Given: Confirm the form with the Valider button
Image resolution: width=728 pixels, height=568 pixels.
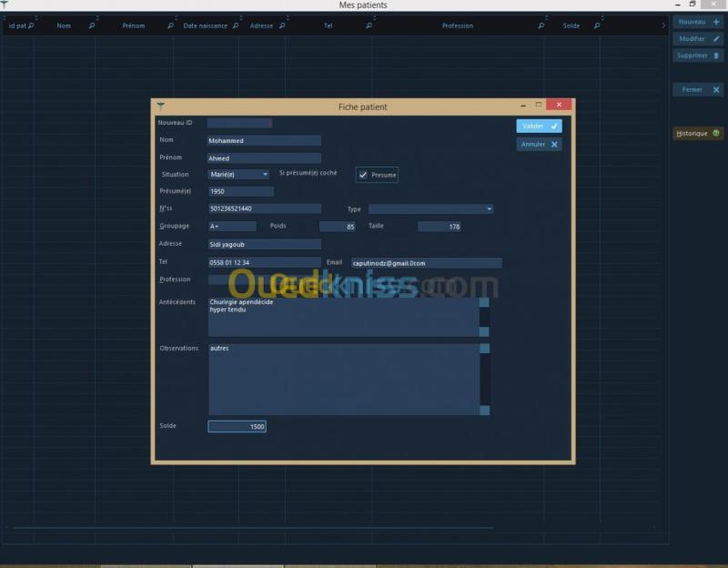Looking at the screenshot, I should (x=539, y=126).
